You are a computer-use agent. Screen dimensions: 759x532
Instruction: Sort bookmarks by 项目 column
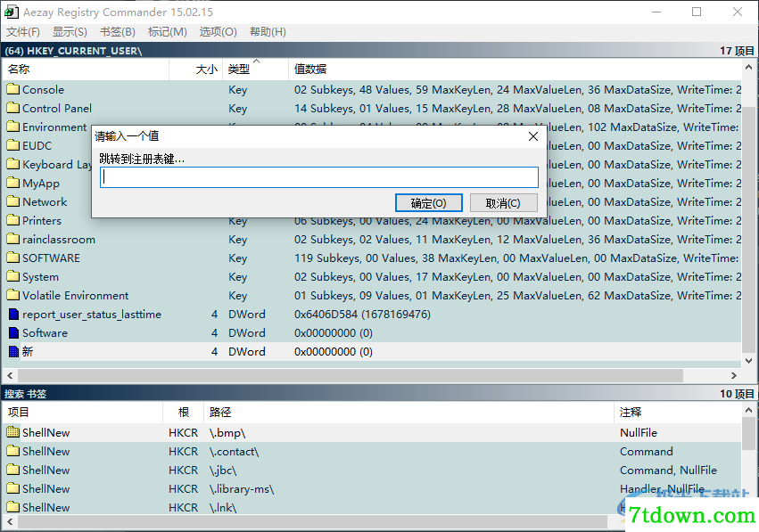(82, 412)
